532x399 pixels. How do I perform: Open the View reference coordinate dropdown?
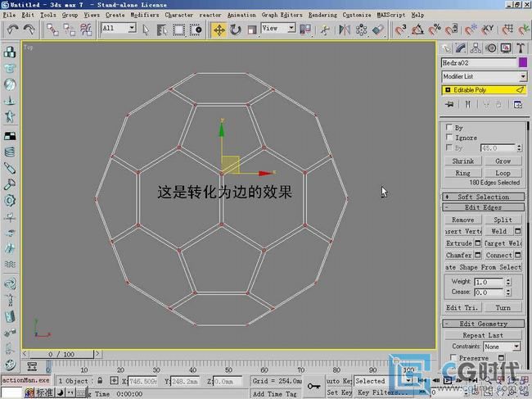tap(278, 28)
